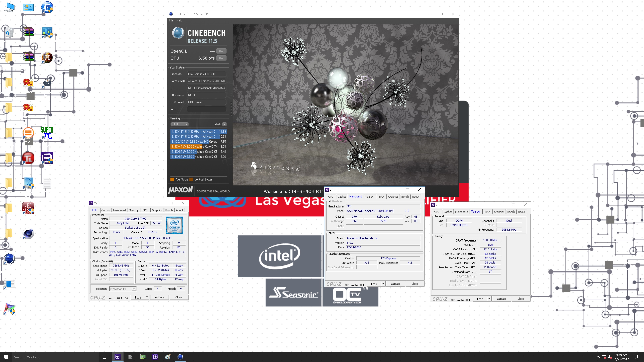Viewport: 644px width, 362px height.
Task: Open the Cinebench globe desktop icon
Action: coord(10,259)
